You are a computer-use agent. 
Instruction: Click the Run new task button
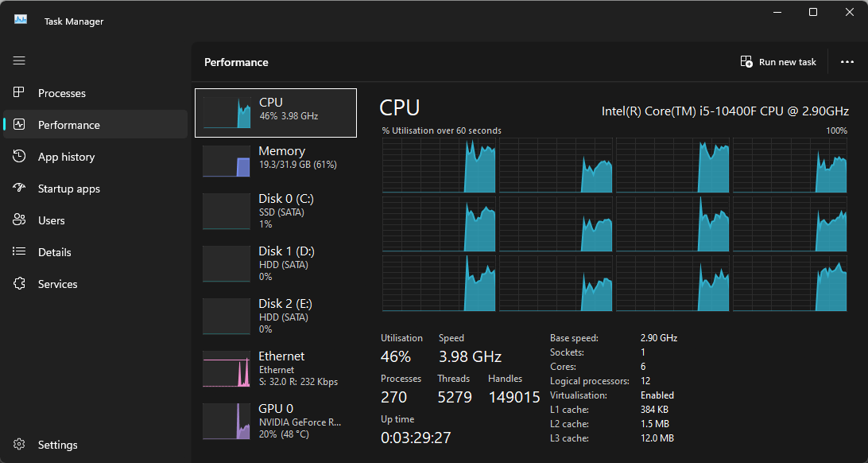coord(778,62)
